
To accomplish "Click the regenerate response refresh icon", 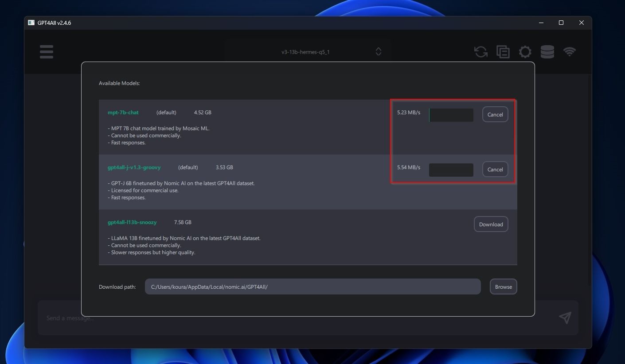I will coord(481,52).
